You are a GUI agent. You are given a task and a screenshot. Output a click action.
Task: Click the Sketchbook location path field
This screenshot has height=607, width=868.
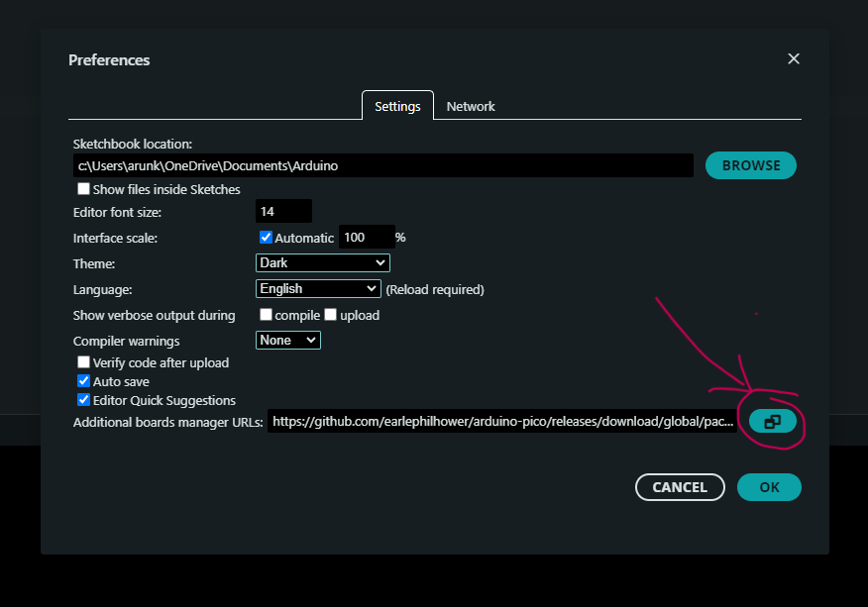(382, 165)
